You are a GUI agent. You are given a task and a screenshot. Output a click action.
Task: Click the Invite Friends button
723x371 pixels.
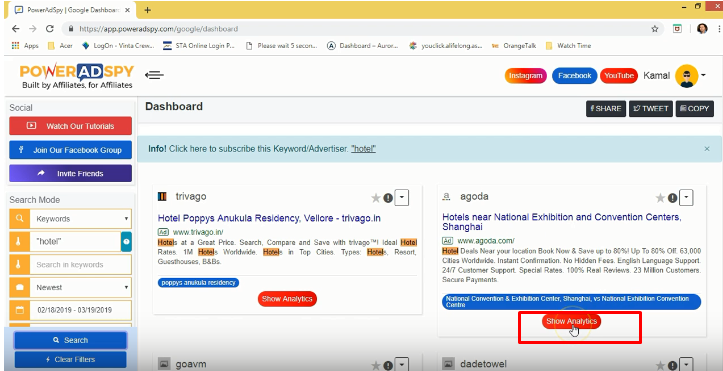pos(70,174)
